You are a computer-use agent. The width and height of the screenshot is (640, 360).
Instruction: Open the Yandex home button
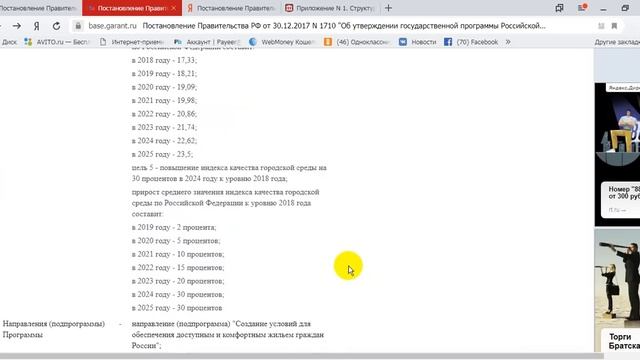coord(36,26)
